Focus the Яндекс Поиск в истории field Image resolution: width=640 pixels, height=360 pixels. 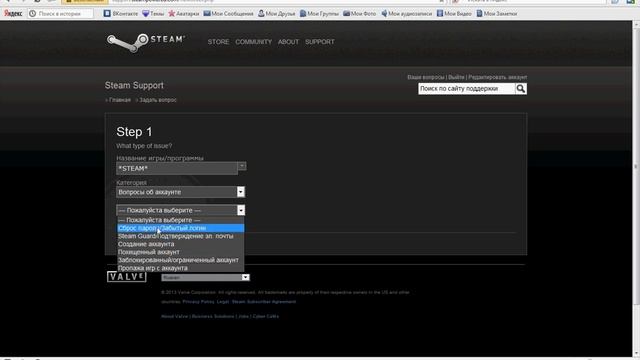coord(60,13)
